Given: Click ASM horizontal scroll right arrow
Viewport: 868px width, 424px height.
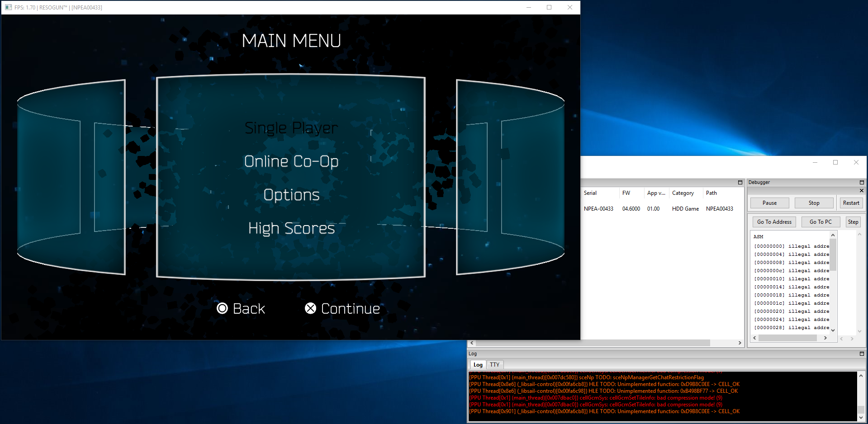Looking at the screenshot, I should click(x=825, y=338).
